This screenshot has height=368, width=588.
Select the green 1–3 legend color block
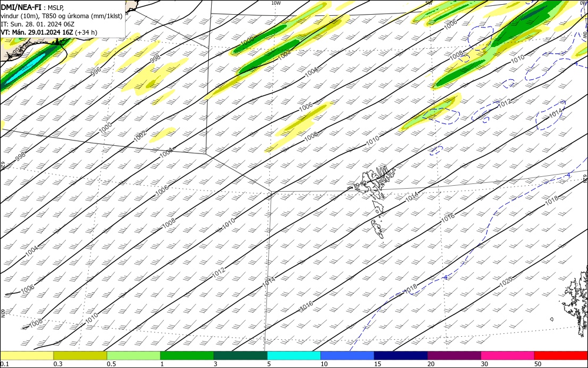tap(187, 356)
